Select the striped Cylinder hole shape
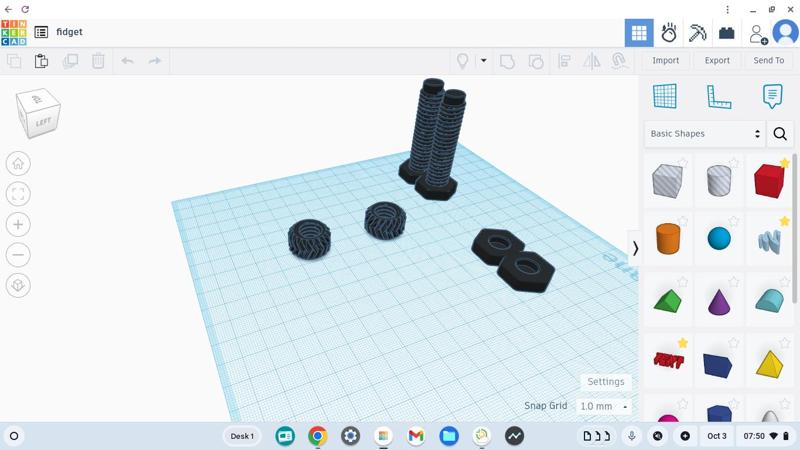800x450 pixels. point(719,180)
